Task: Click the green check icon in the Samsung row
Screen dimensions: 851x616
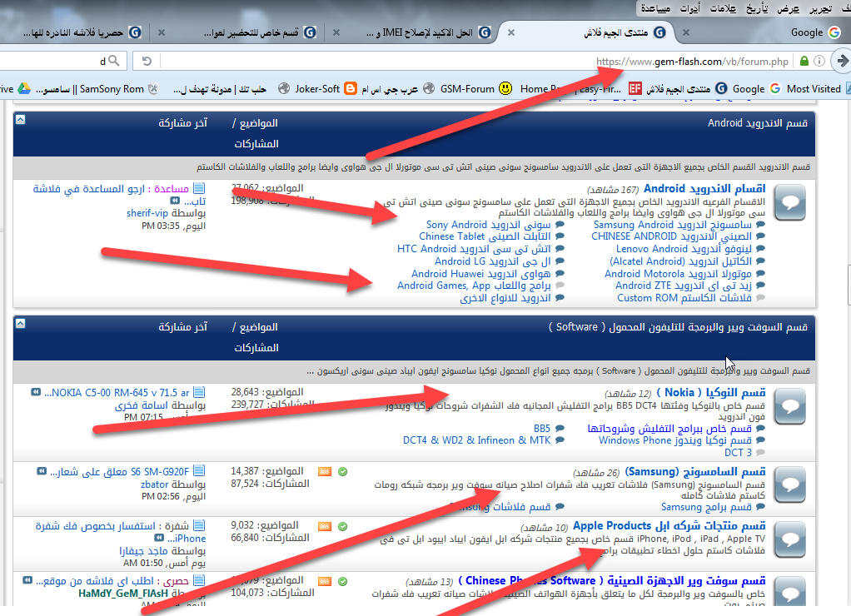Action: point(342,472)
